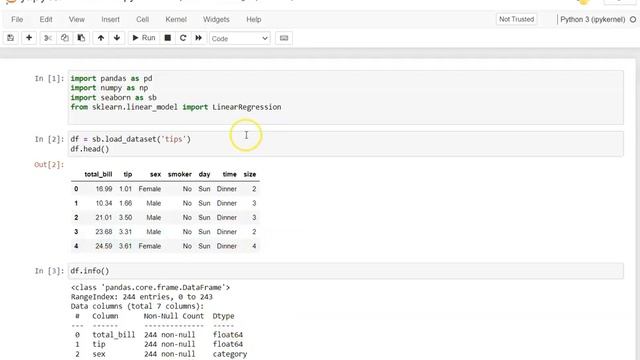Image resolution: width=640 pixels, height=360 pixels.
Task: Click the RangeIndex 244 entries line
Action: pos(142,297)
